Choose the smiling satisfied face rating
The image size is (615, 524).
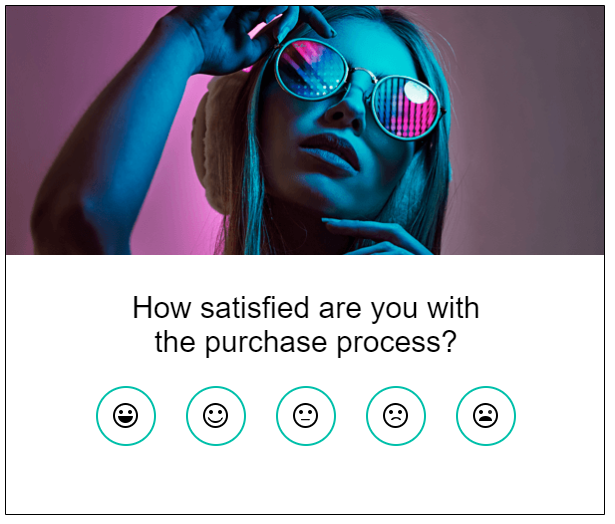click(216, 415)
